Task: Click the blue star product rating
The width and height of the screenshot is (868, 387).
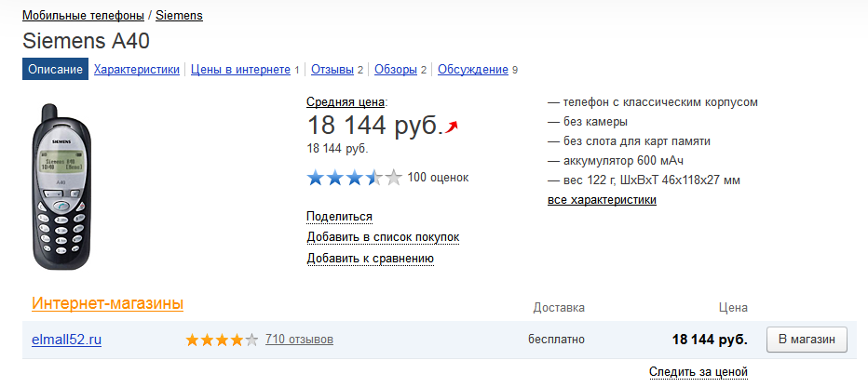Action: tap(354, 178)
